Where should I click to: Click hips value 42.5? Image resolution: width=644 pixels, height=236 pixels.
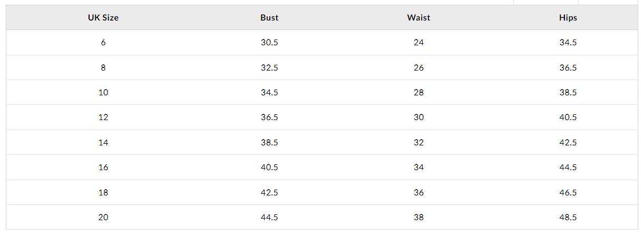tap(568, 142)
